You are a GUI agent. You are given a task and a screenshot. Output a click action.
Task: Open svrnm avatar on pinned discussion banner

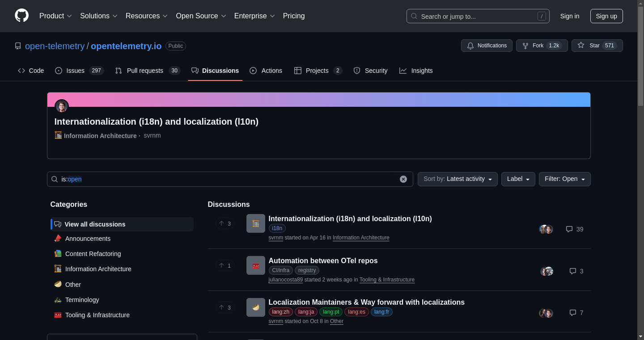pyautogui.click(x=62, y=106)
